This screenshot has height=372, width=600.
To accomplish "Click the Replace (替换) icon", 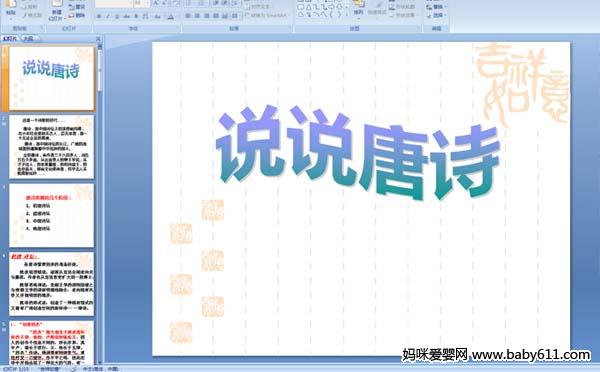I will pyautogui.click(x=430, y=7).
